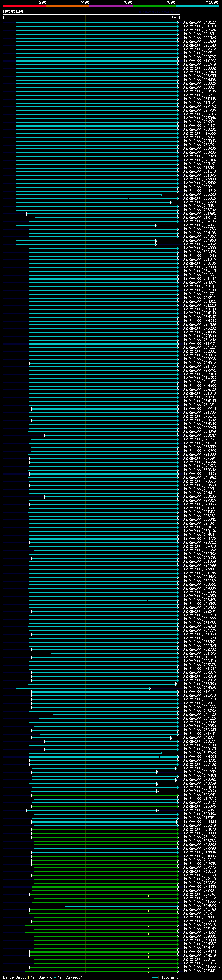This screenshot has height=980, width=222.
Task: Select the UniRef100_A1YYP7 label
Action: 199,60
